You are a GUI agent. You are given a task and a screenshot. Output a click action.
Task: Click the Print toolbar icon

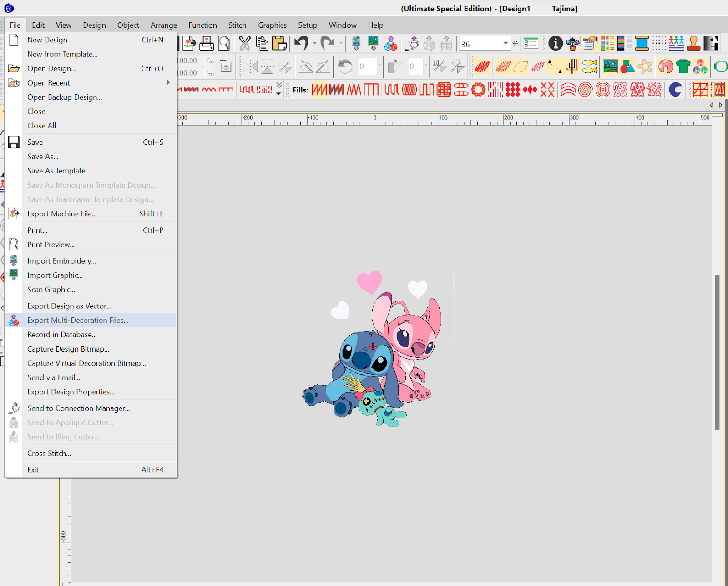(x=207, y=44)
